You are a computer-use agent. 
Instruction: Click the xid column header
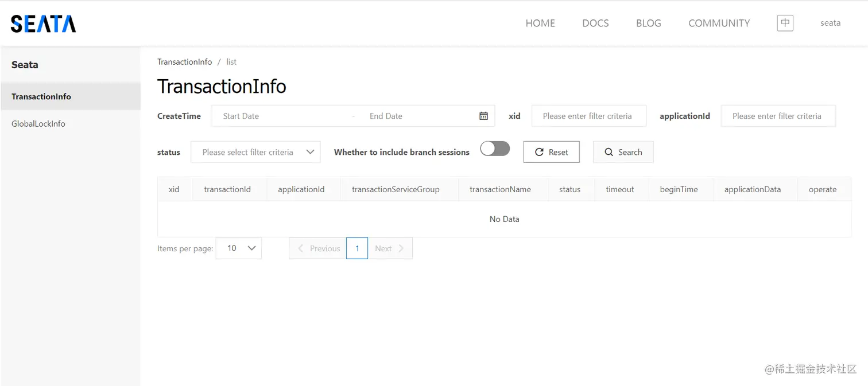pyautogui.click(x=174, y=189)
